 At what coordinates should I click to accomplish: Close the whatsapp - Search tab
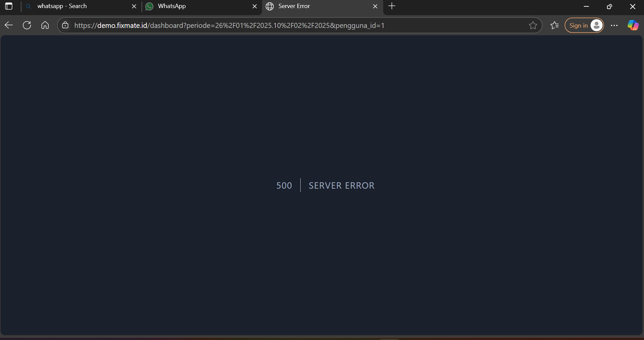[134, 6]
